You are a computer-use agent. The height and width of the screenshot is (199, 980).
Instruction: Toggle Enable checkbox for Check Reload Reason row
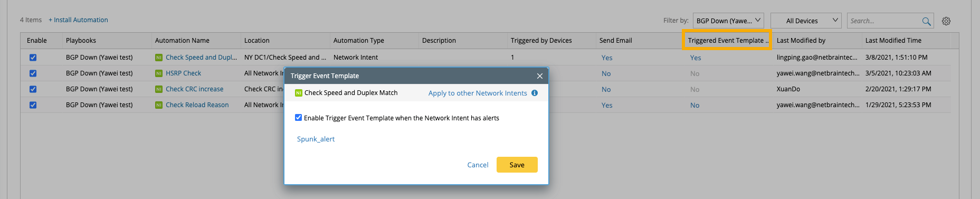(33, 105)
